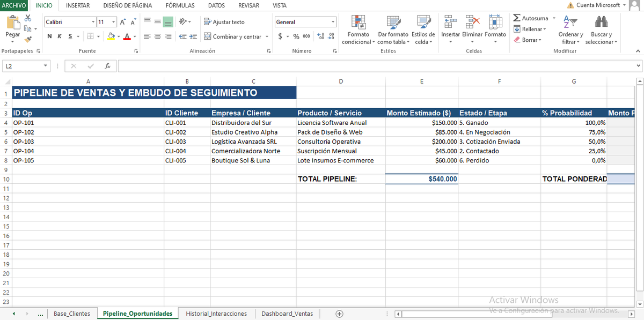Open the Base_Clientes sheet tab
The image size is (644, 320).
coord(72,314)
